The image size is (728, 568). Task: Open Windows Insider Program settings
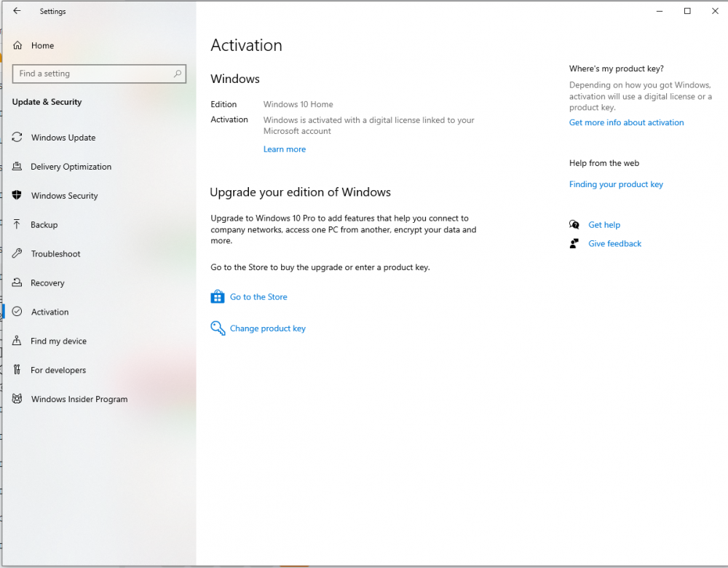[79, 399]
